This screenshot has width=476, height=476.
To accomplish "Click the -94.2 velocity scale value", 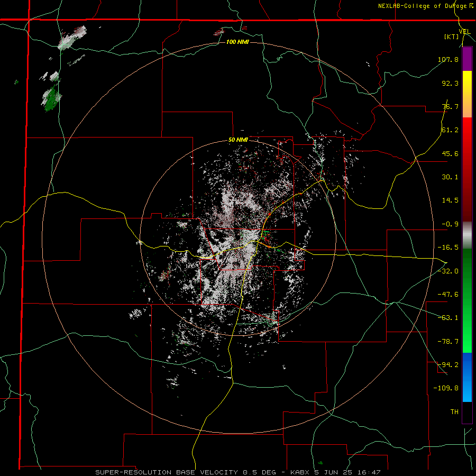I will pyautogui.click(x=448, y=365).
